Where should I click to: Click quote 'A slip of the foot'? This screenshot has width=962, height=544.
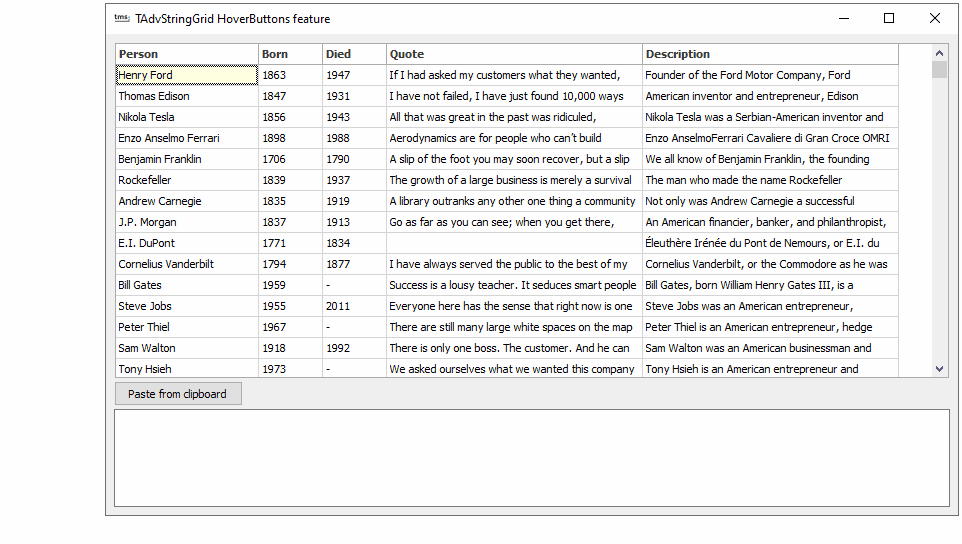click(514, 159)
